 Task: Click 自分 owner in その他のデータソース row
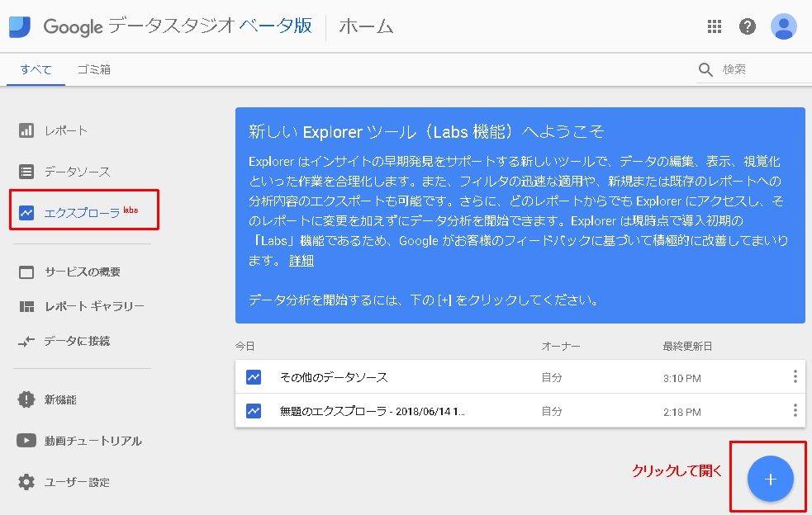point(552,378)
